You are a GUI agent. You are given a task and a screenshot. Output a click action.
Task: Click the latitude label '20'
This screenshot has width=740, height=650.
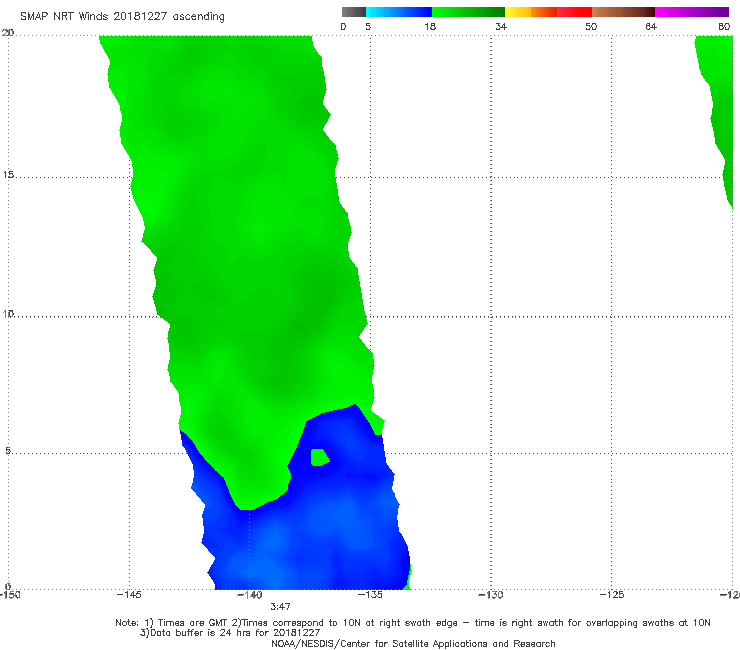click(x=8, y=33)
